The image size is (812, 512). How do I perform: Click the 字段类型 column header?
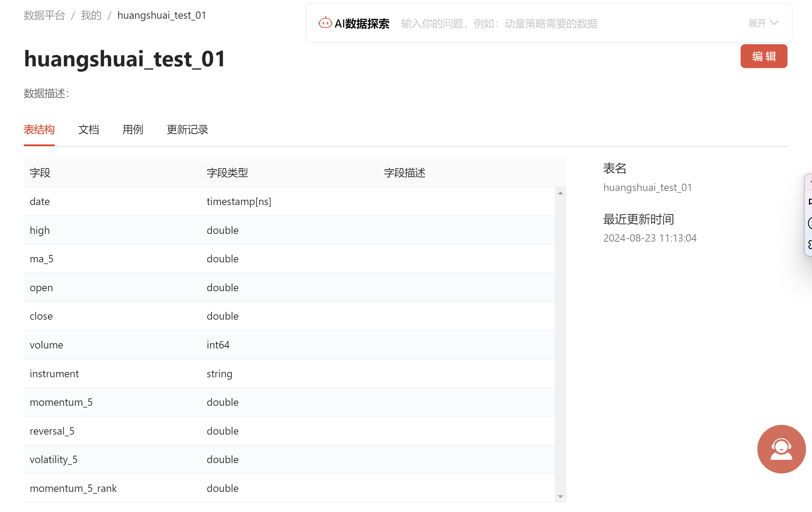(x=227, y=173)
